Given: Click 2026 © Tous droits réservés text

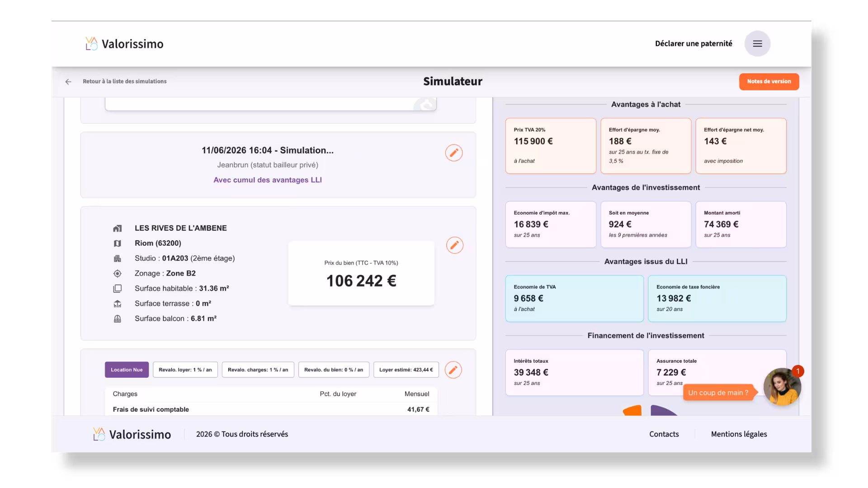Looking at the screenshot, I should pyautogui.click(x=242, y=434).
